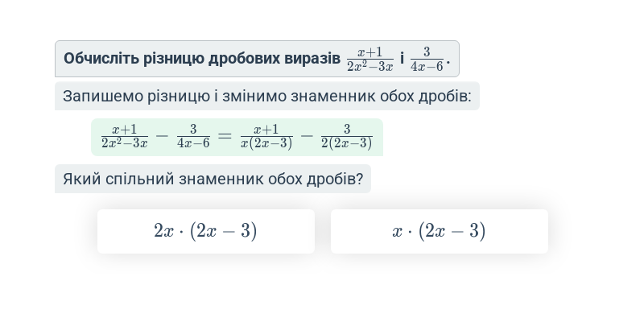Click first fraction x+1 over 2x²−3x in green box

(x=125, y=137)
